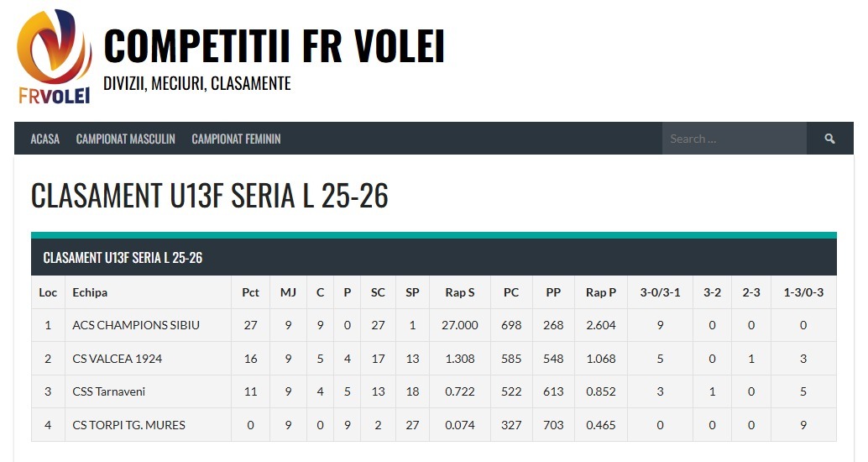Open CSS Tarnaveni team link
Image resolution: width=868 pixels, height=462 pixels.
(109, 391)
